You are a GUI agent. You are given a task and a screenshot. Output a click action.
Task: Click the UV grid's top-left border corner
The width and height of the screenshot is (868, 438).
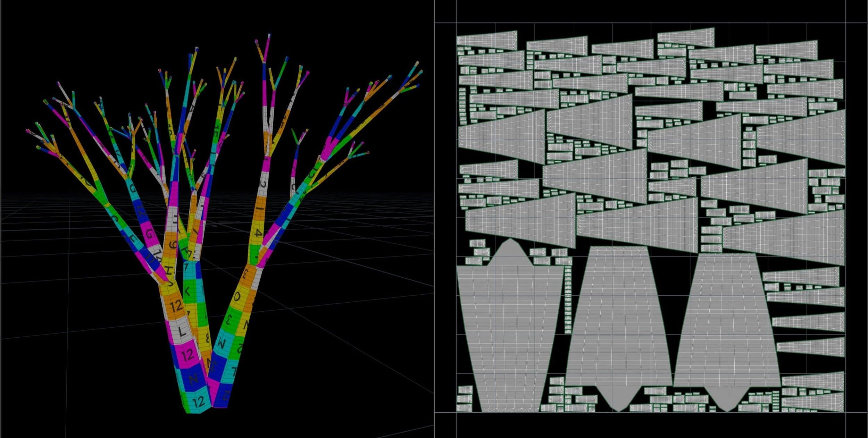tap(456, 23)
